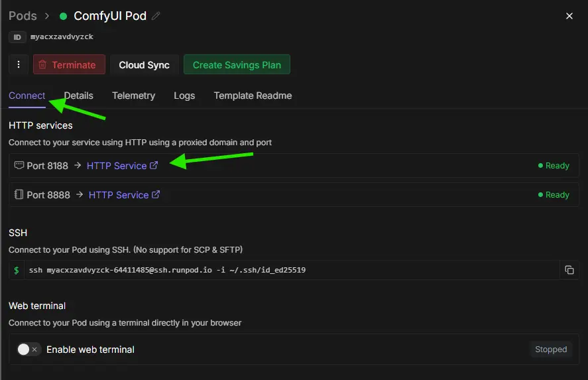
Task: Click the Cloud Sync button
Action: pyautogui.click(x=144, y=64)
